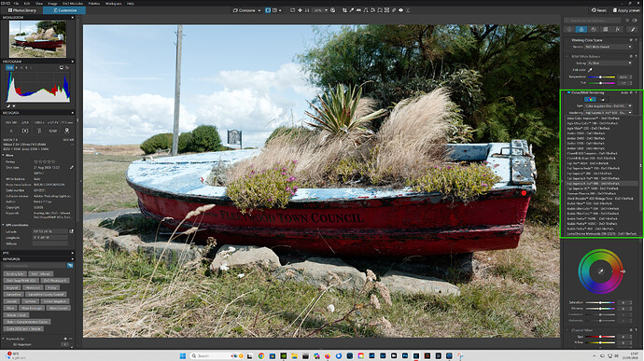
Task: Toggle the Color/B&W Rendering correction on/off
Action: (568, 93)
